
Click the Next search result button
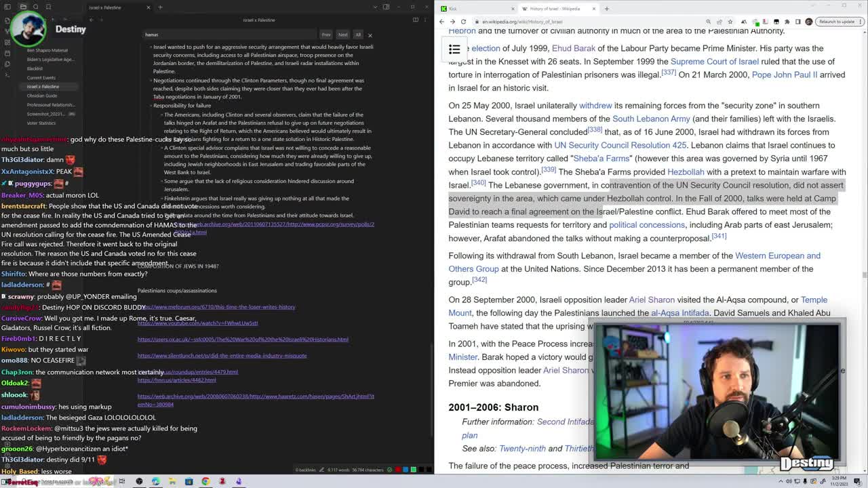(342, 35)
